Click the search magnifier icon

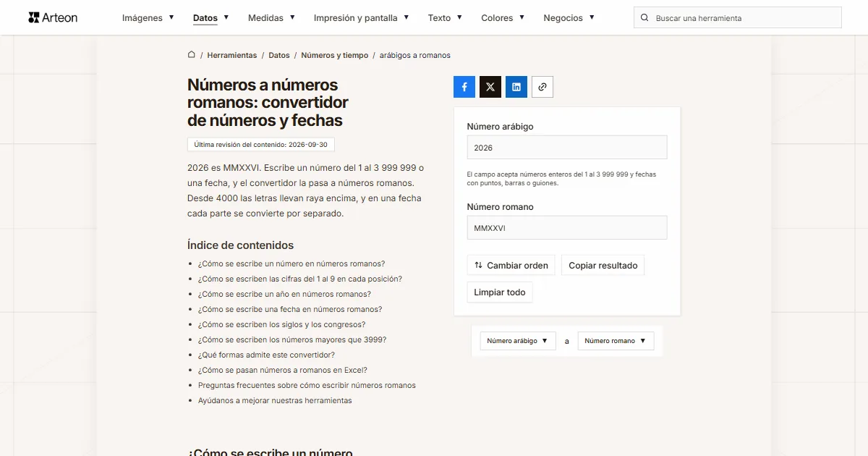[x=644, y=18]
